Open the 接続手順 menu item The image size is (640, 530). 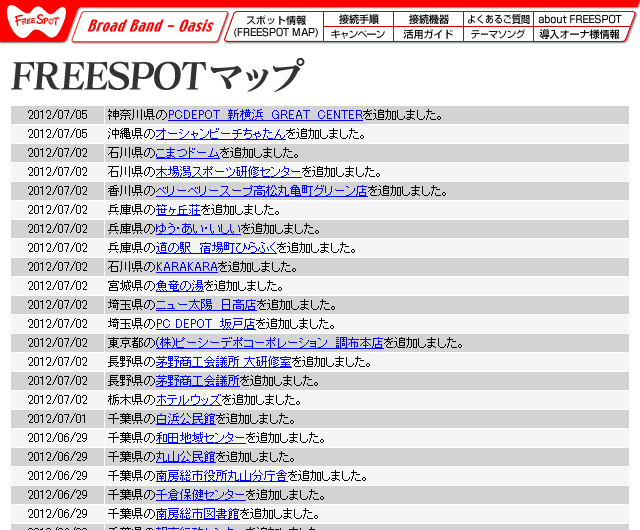358,19
